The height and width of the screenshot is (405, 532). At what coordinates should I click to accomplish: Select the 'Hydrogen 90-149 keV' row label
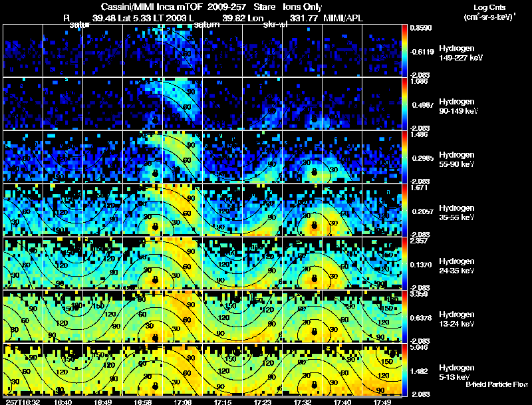[458, 106]
